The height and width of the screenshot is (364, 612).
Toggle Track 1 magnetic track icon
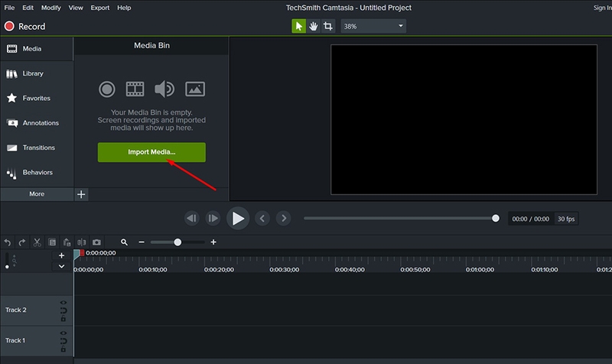[63, 341]
